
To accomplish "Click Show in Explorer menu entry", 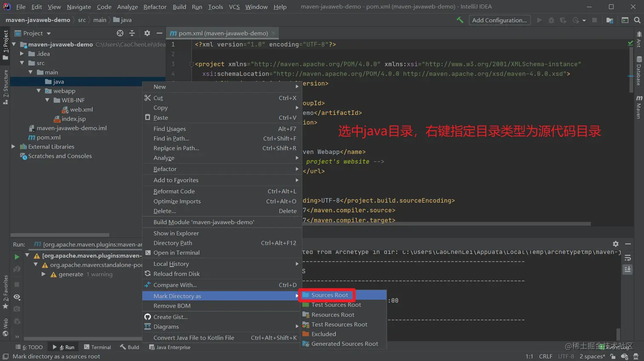I will point(222,233).
